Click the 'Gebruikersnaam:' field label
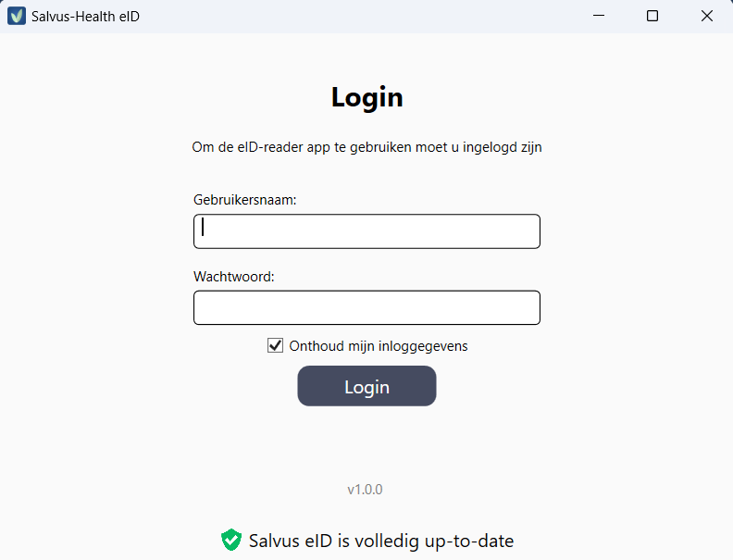 244,200
